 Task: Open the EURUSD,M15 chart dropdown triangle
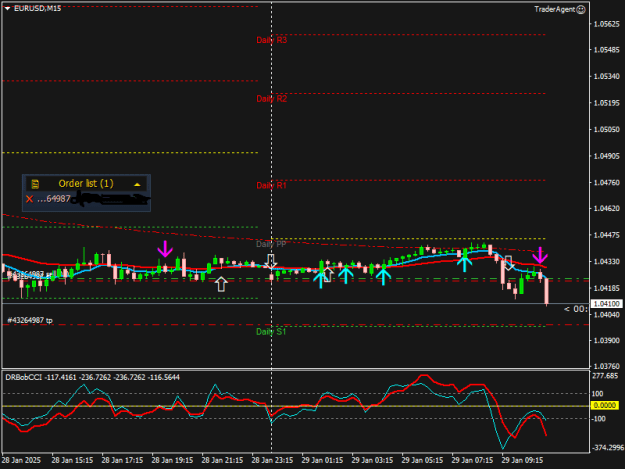click(x=7, y=8)
